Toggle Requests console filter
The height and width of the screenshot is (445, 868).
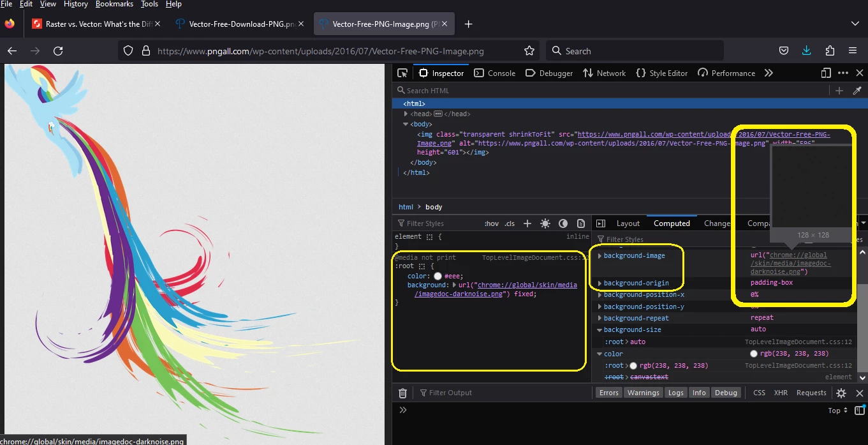click(811, 393)
